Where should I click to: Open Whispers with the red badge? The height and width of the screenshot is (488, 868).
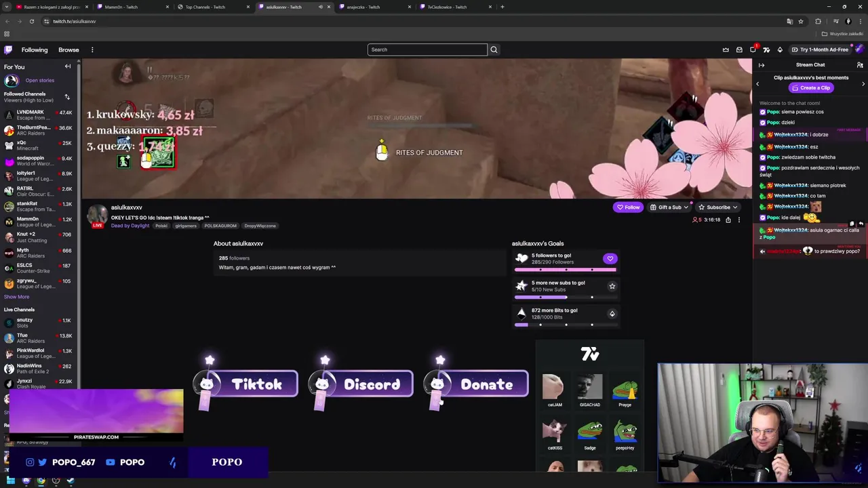(753, 49)
